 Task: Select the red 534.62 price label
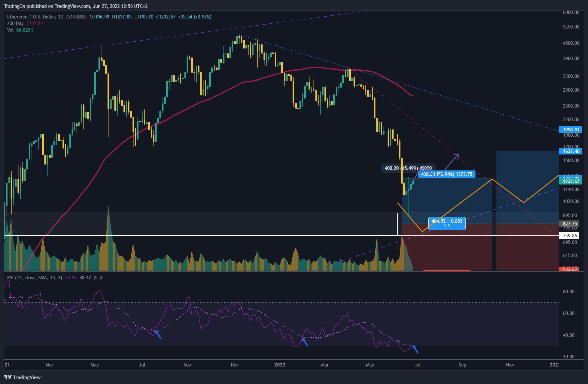[x=570, y=269]
